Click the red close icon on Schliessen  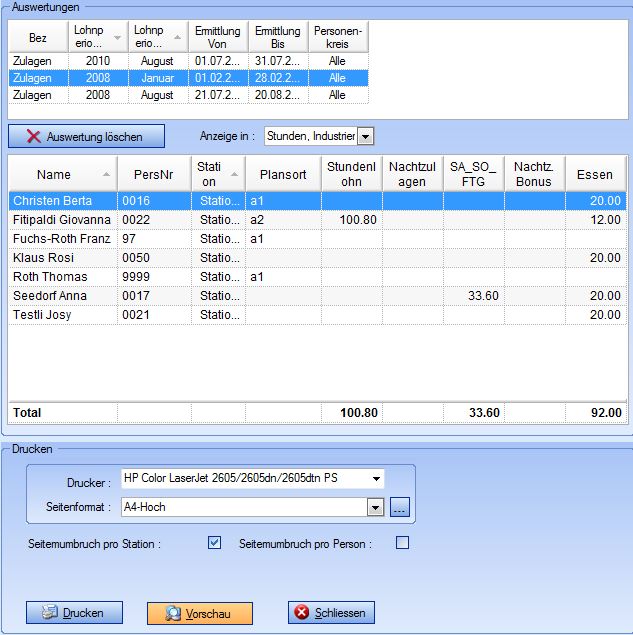tap(303, 613)
